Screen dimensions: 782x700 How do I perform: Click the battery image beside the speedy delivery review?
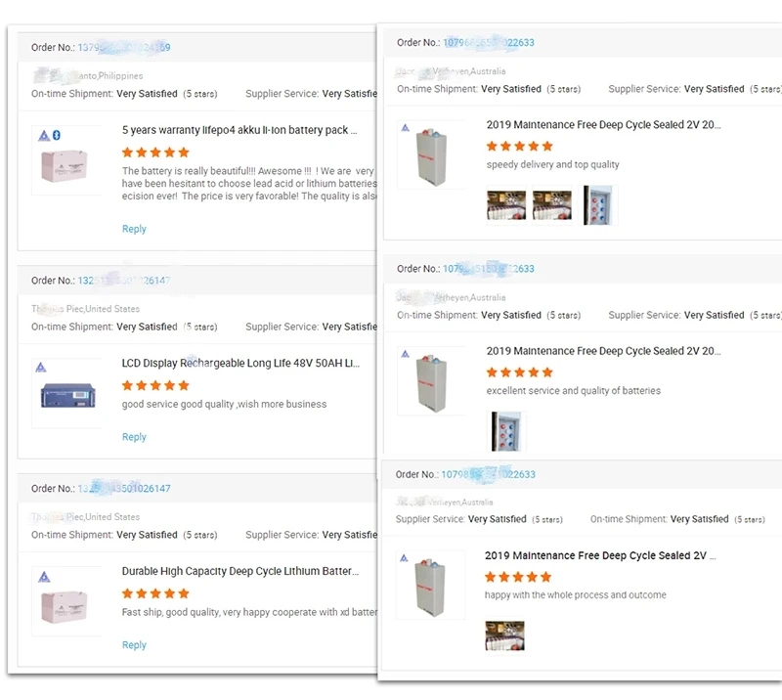431,153
